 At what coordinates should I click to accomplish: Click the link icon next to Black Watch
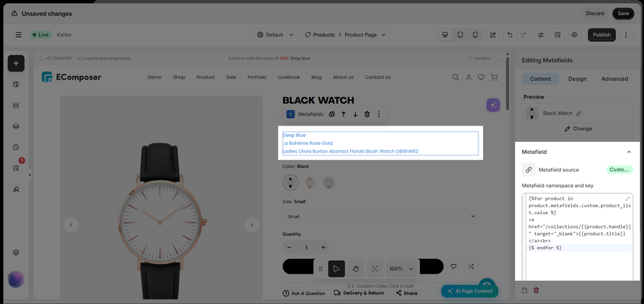point(579,114)
